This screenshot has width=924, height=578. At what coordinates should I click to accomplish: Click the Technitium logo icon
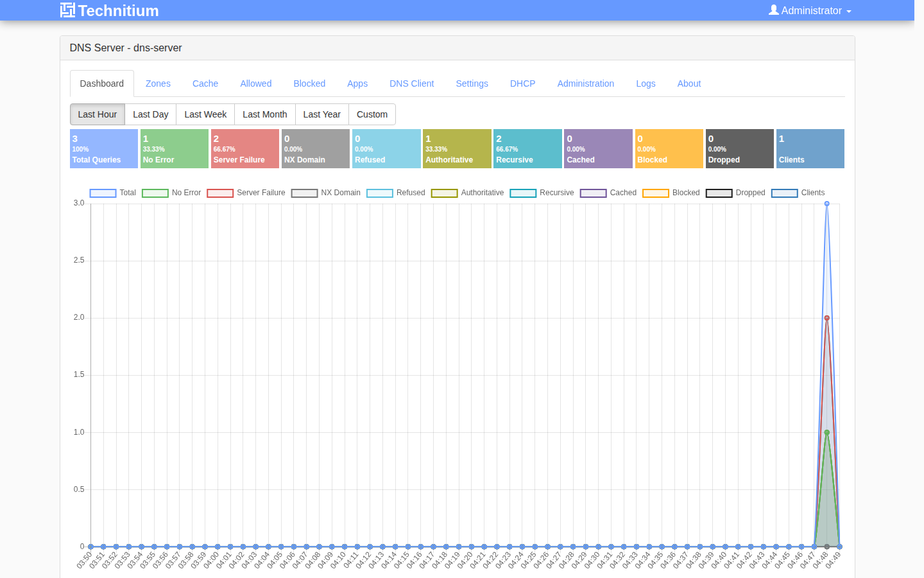[x=67, y=10]
